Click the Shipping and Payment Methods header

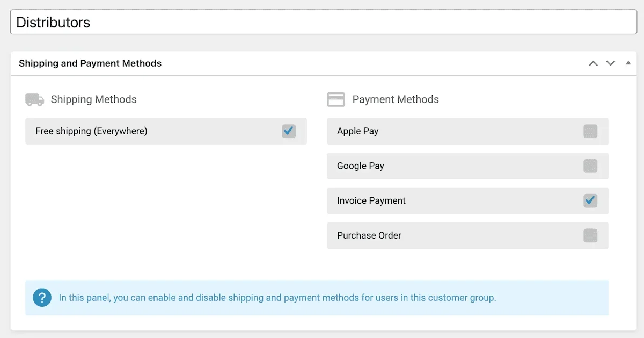90,63
